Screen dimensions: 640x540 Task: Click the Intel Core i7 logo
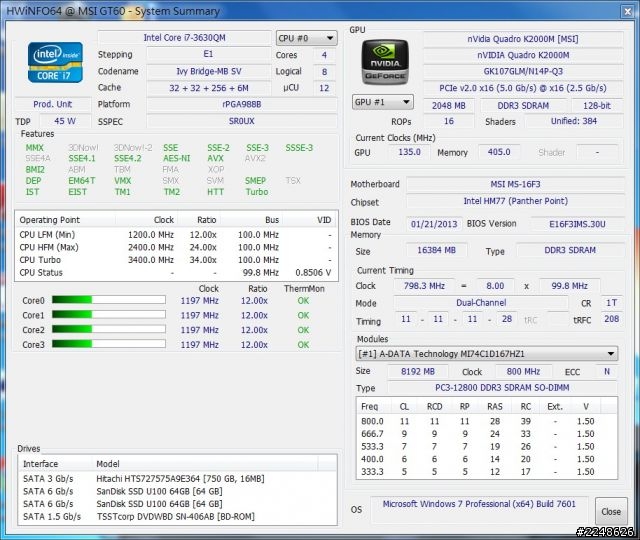click(55, 62)
